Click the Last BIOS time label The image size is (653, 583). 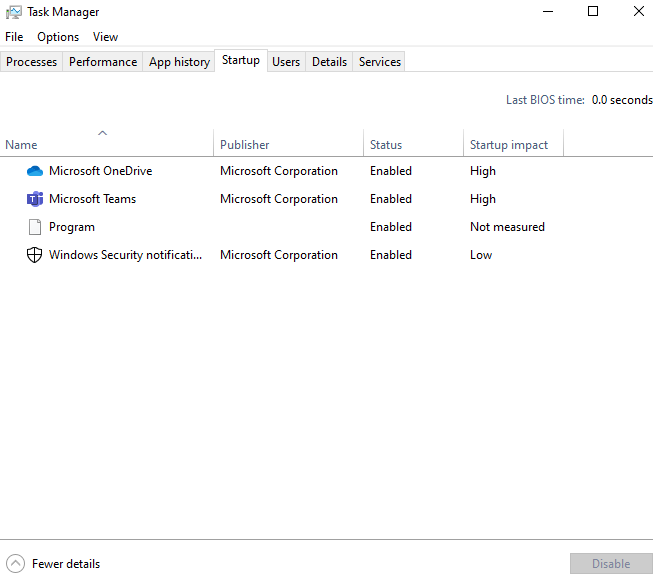pos(546,100)
